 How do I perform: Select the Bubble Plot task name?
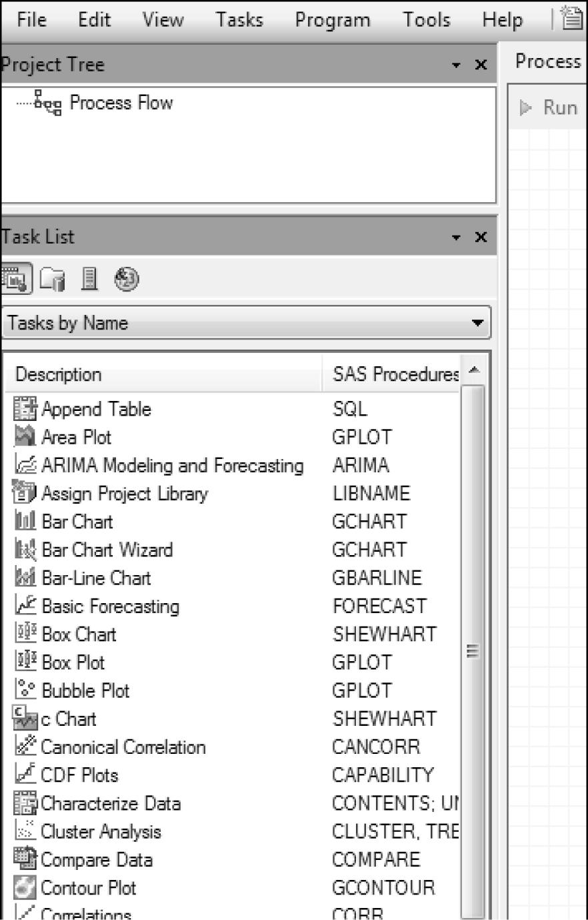[85, 691]
